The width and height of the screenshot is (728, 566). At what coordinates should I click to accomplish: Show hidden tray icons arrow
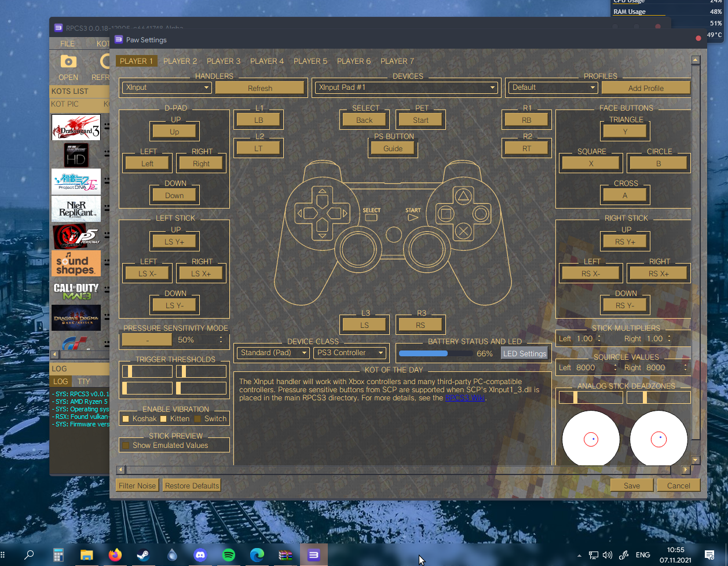[x=579, y=555]
